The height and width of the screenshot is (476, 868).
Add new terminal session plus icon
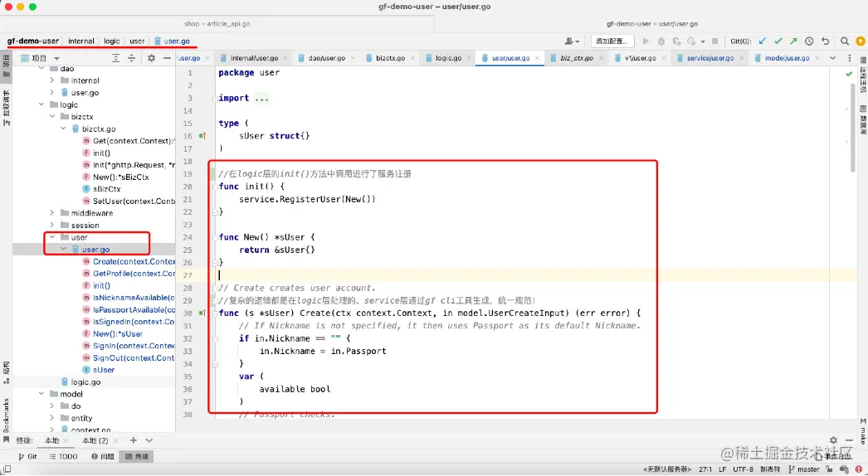click(x=133, y=440)
